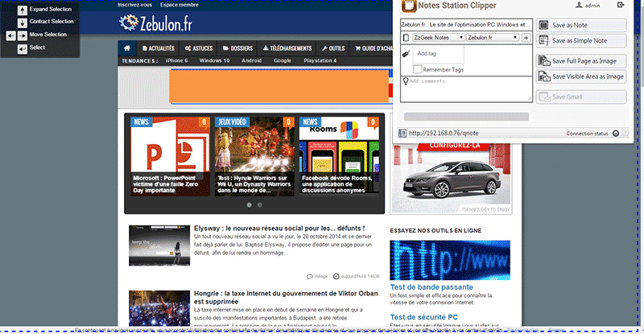This screenshot has height=334, width=644.
Task: Click the iPhone 6 trend link
Action: tap(176, 60)
